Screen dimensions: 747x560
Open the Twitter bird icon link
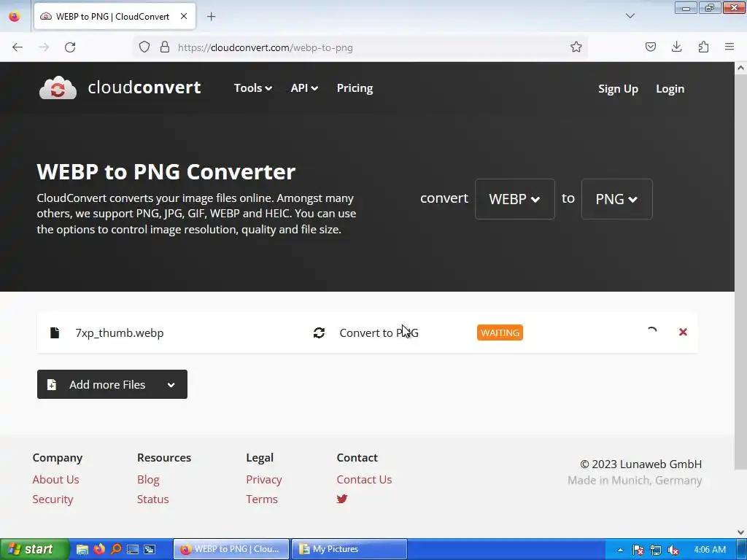click(342, 499)
